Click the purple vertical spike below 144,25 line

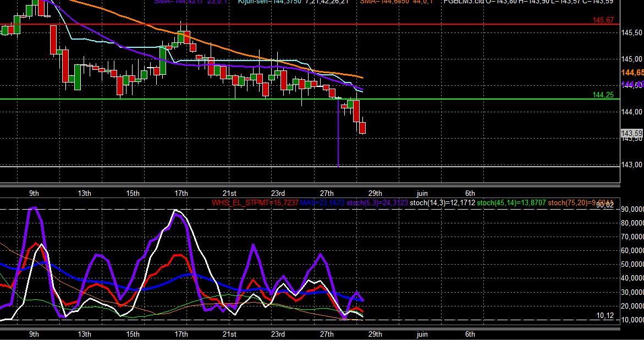click(338, 133)
